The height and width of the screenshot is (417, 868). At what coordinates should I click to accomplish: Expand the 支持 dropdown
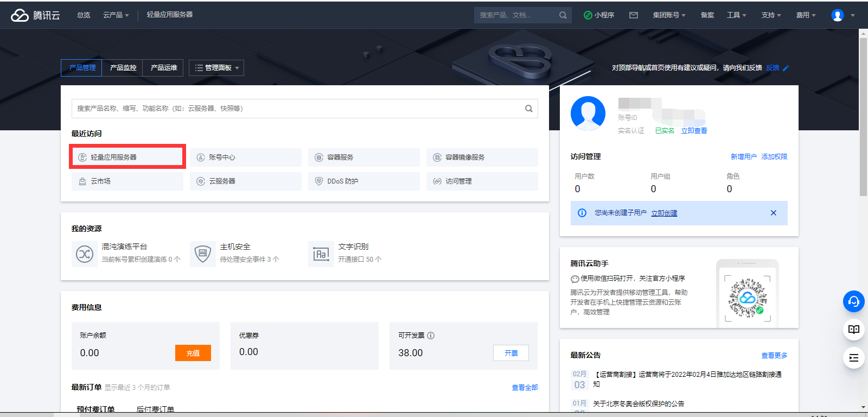(771, 15)
